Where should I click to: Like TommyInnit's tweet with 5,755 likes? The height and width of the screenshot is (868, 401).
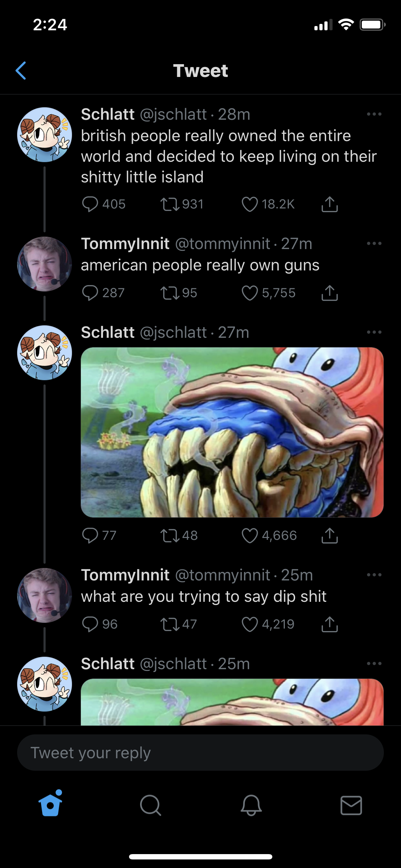tap(250, 293)
